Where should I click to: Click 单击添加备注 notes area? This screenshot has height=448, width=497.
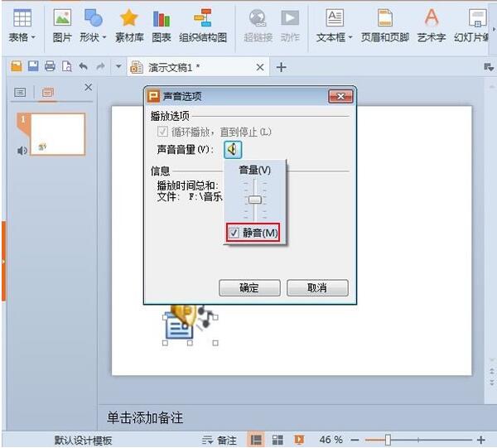click(145, 417)
